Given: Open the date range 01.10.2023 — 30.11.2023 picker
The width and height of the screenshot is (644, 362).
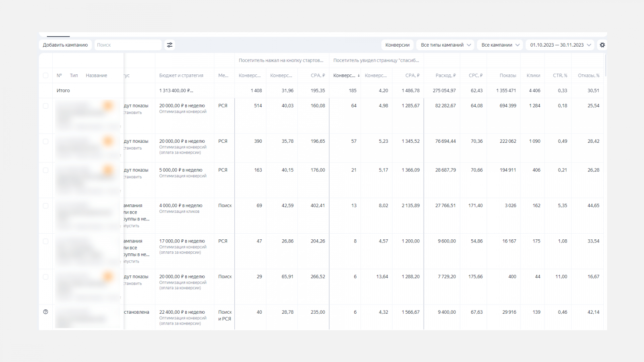Looking at the screenshot, I should [x=560, y=45].
